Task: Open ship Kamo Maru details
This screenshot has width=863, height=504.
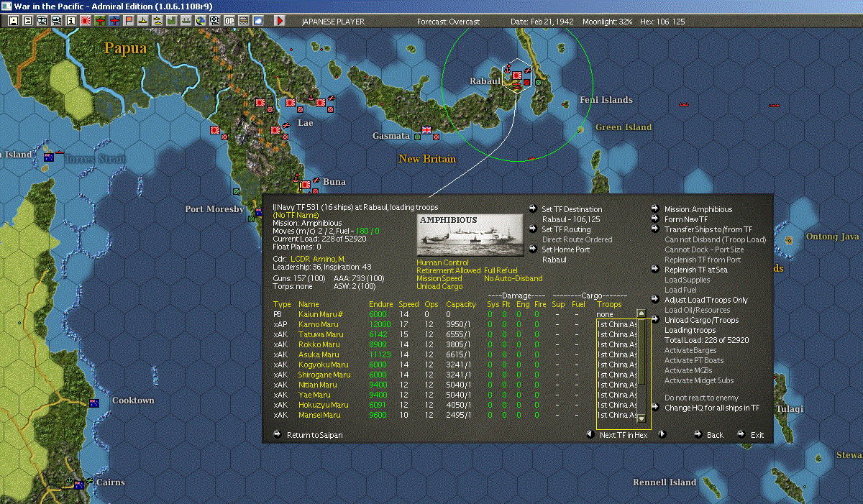Action: point(318,325)
